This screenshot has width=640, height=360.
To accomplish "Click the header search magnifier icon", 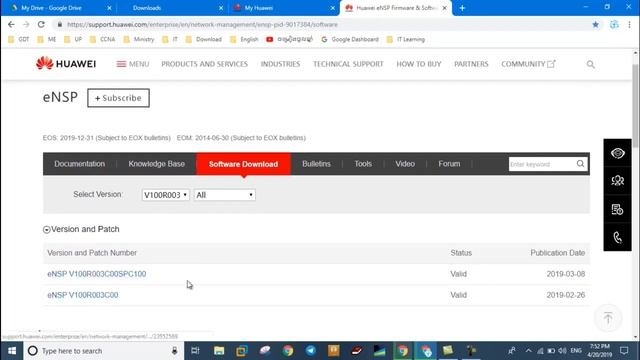I will tap(591, 64).
